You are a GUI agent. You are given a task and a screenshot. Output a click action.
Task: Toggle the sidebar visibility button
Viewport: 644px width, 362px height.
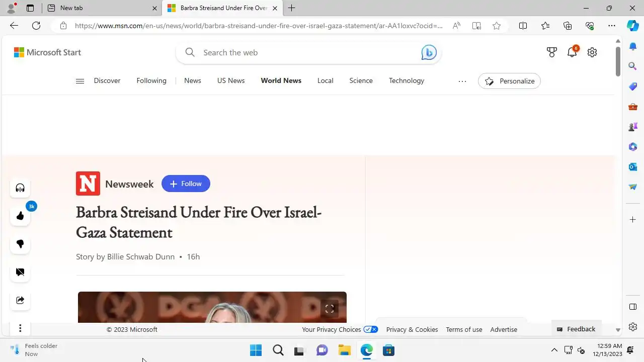[633, 307]
